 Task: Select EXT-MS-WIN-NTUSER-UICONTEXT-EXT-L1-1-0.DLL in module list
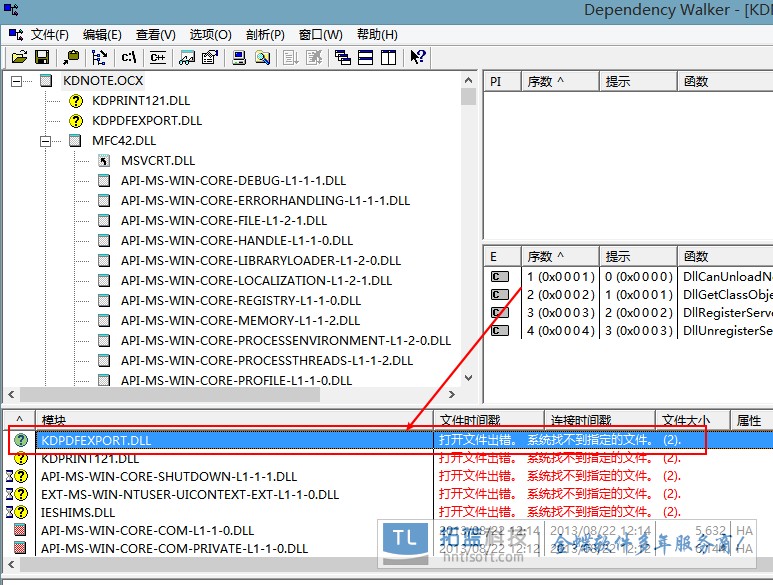(190, 494)
